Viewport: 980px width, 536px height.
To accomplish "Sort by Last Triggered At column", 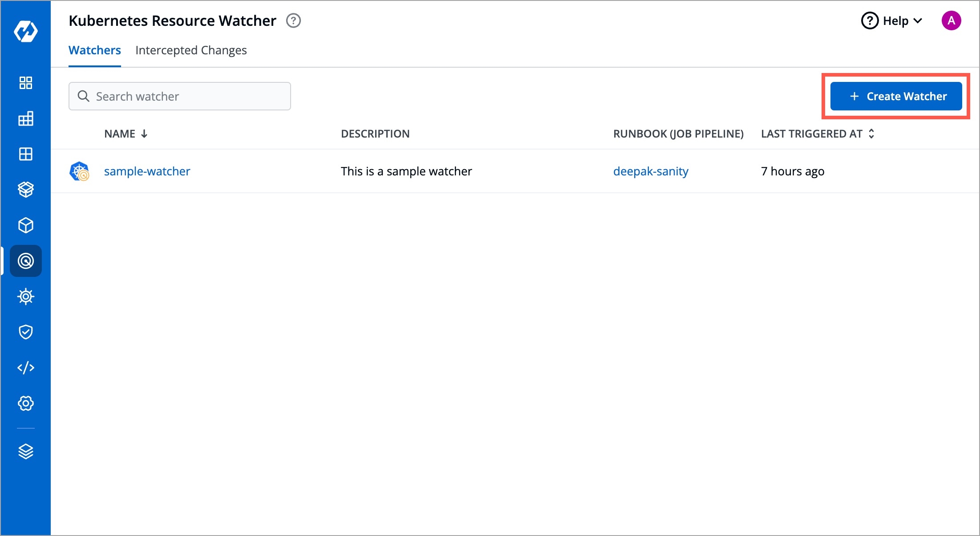I will (871, 134).
